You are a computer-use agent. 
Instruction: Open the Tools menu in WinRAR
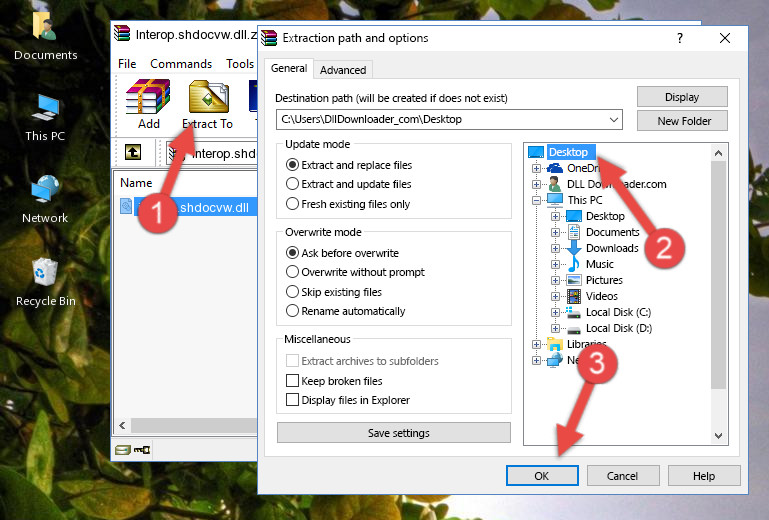click(240, 64)
